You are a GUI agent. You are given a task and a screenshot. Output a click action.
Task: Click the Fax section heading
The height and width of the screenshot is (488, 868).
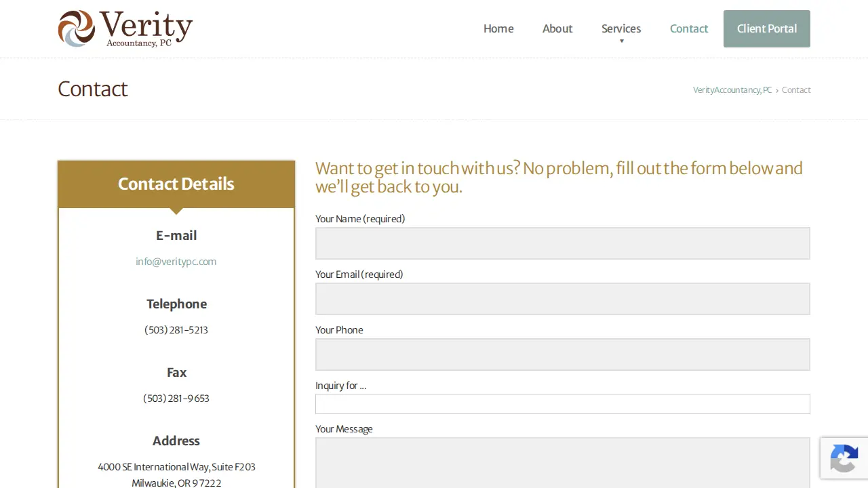tap(176, 372)
